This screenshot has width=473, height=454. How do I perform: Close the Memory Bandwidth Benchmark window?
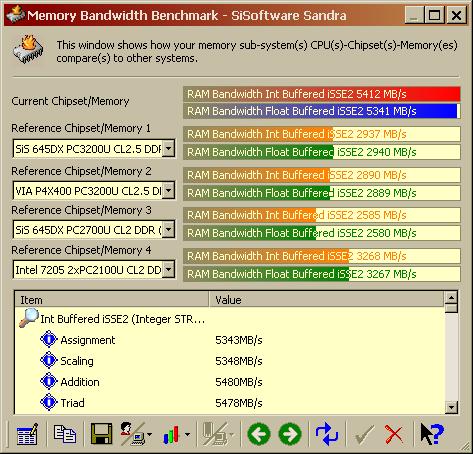tap(456, 15)
